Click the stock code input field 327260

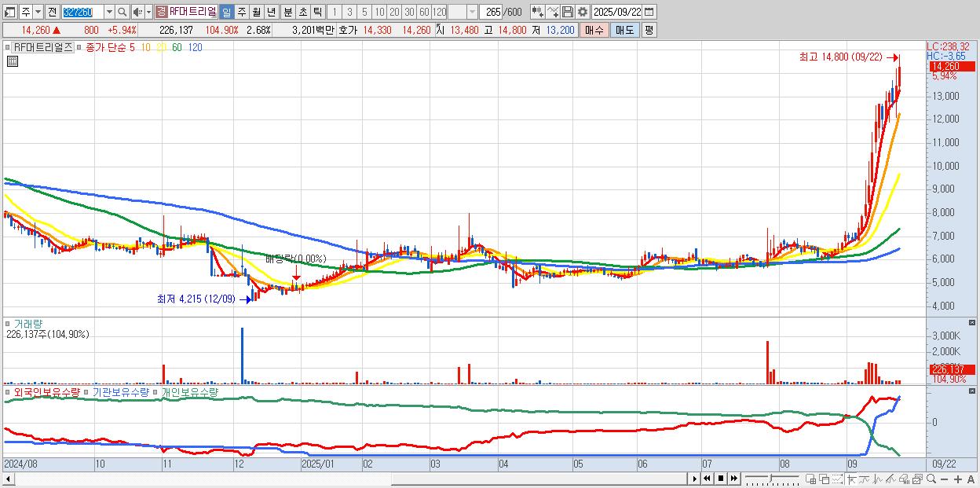click(82, 12)
